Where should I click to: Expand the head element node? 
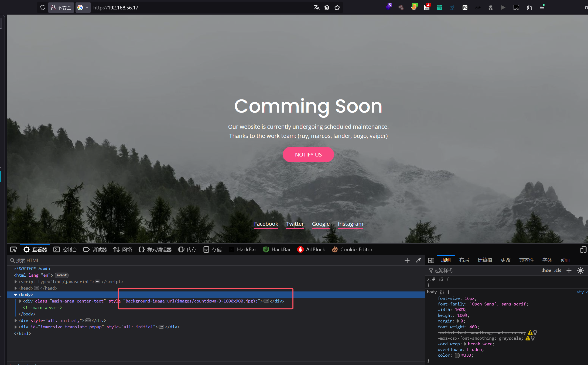click(x=16, y=288)
